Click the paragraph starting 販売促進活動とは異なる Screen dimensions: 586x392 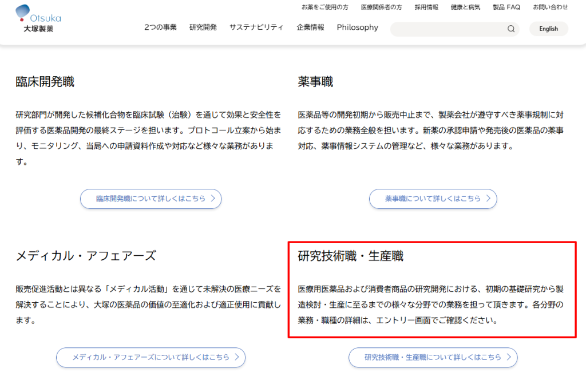pyautogui.click(x=148, y=304)
